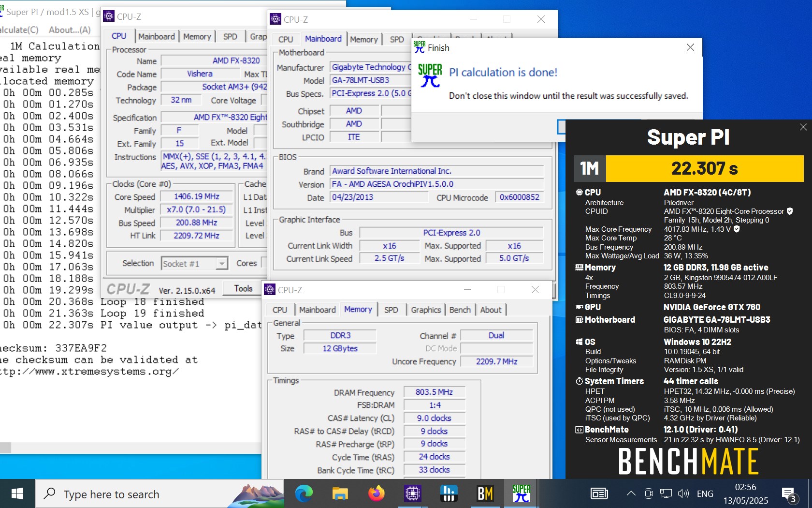
Task: Open the notification center icon
Action: [789, 494]
